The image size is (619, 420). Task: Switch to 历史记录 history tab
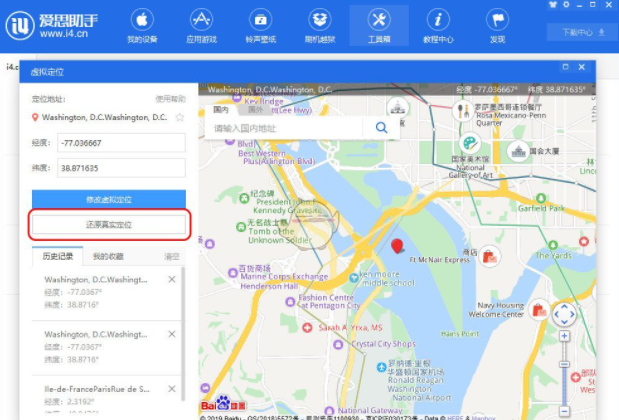(x=58, y=256)
